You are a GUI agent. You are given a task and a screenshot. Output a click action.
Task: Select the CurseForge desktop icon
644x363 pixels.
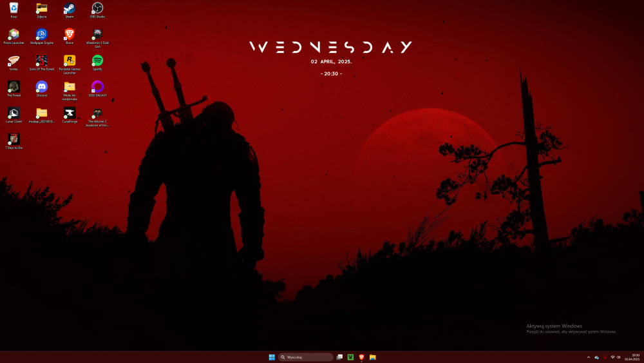click(70, 115)
